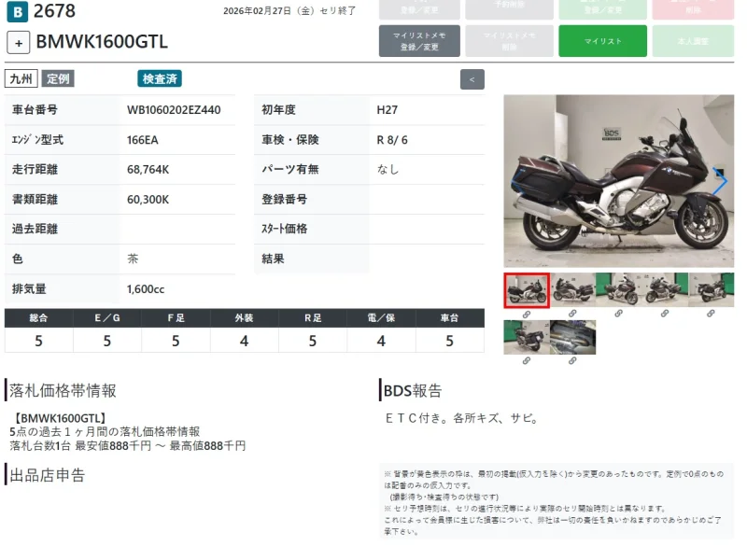Show next photo with right blue chevron
The width and height of the screenshot is (747, 560).
pos(720,181)
